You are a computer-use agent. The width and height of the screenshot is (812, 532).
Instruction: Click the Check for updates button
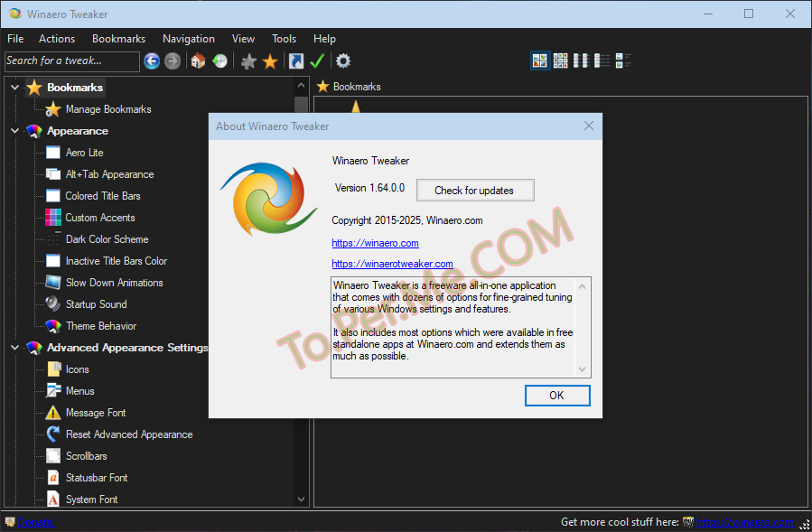tap(474, 191)
